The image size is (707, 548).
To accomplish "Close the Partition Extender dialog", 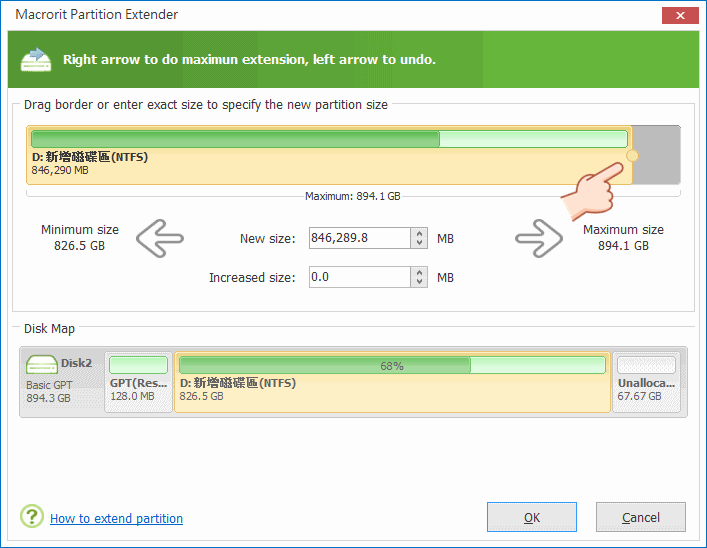I will (x=680, y=15).
